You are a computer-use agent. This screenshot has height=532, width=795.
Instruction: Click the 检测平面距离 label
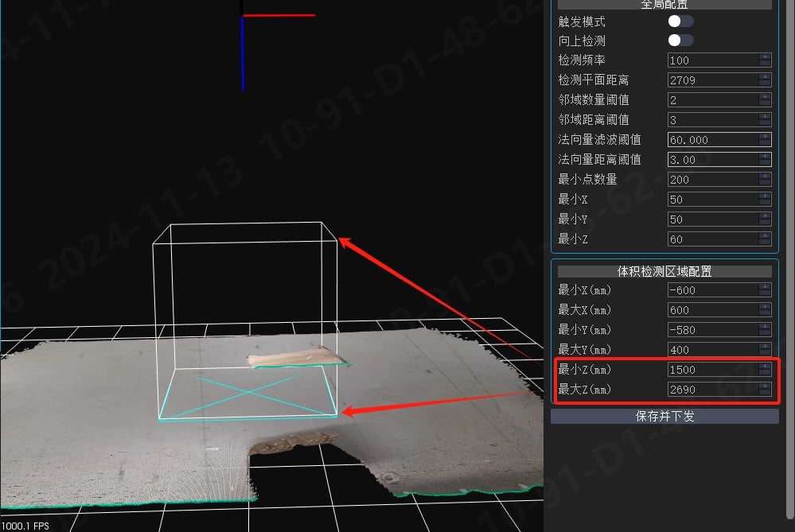click(593, 80)
